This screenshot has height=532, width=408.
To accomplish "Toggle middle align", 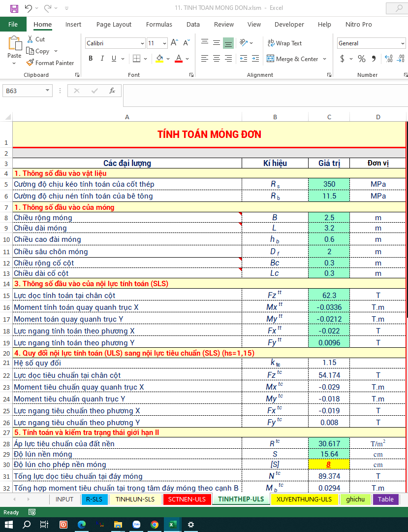I will [x=217, y=42].
